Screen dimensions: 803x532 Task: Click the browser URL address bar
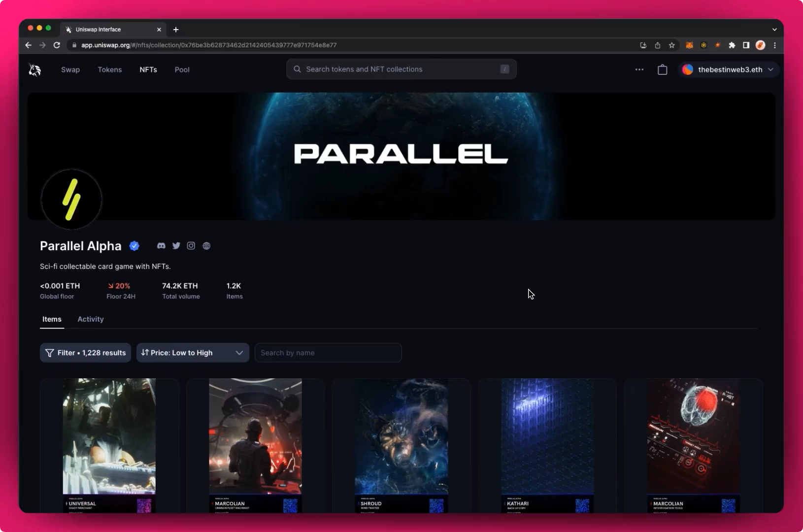click(355, 45)
